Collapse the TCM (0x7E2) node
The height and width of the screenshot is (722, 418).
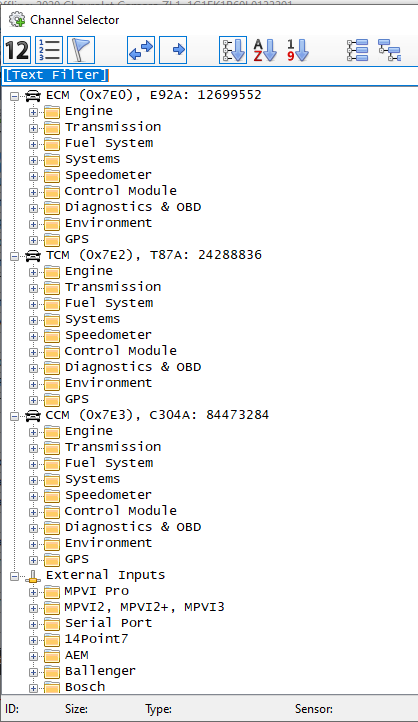click(15, 256)
